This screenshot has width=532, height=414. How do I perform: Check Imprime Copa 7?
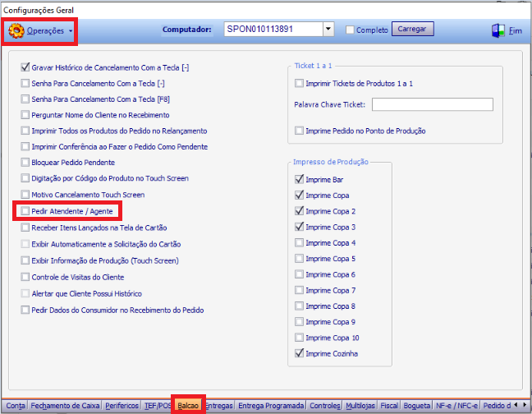tap(299, 290)
